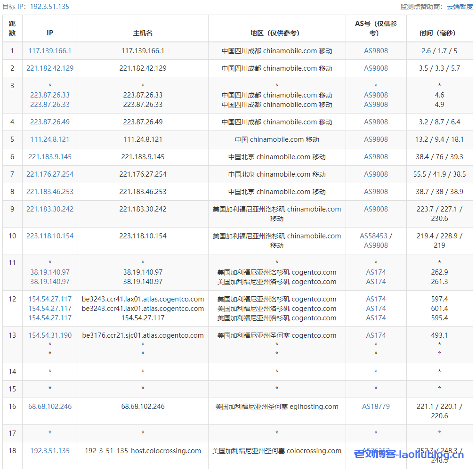This screenshot has width=476, height=472.
Task: Click IP link 68.68.102.246 in hop 16
Action: coord(50,407)
